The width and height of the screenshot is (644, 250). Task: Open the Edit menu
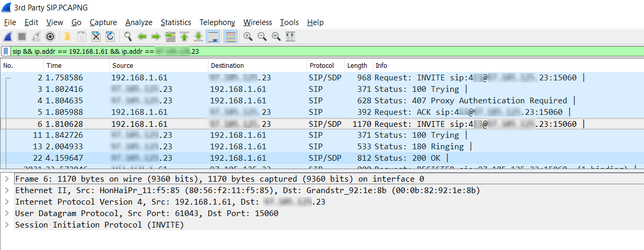pos(31,22)
